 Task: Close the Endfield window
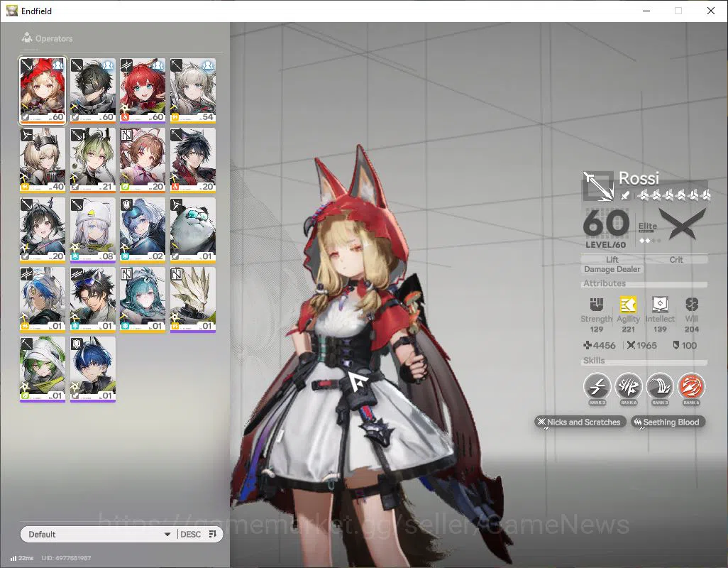(711, 11)
